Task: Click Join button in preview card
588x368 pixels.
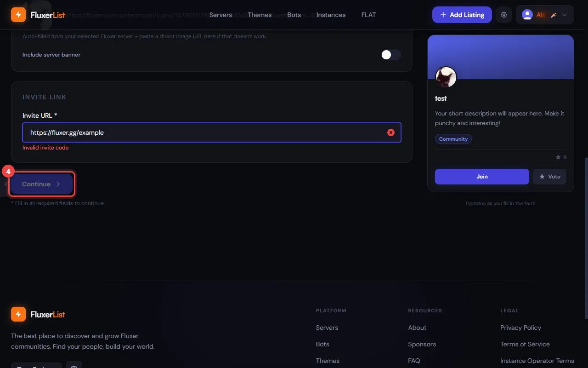Action: (482, 177)
